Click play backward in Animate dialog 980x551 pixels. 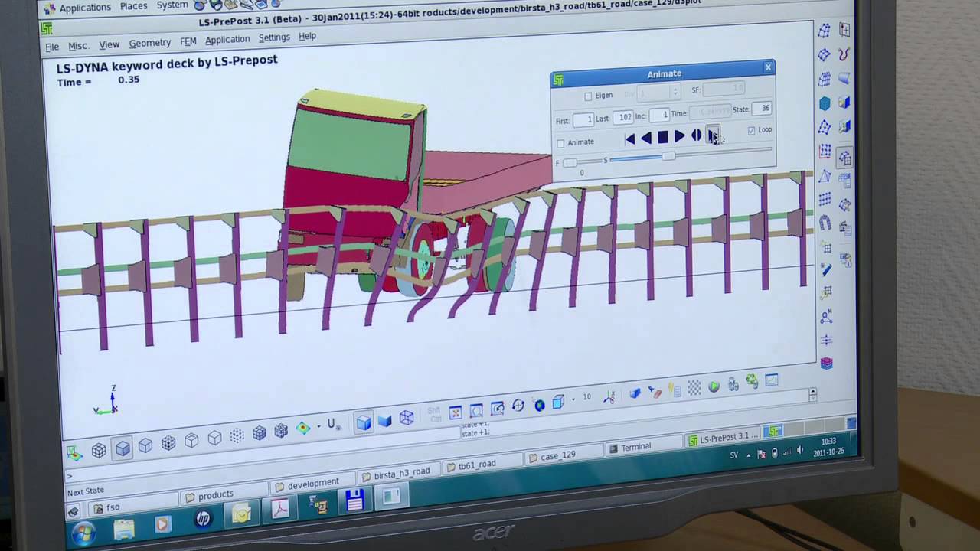click(x=646, y=138)
